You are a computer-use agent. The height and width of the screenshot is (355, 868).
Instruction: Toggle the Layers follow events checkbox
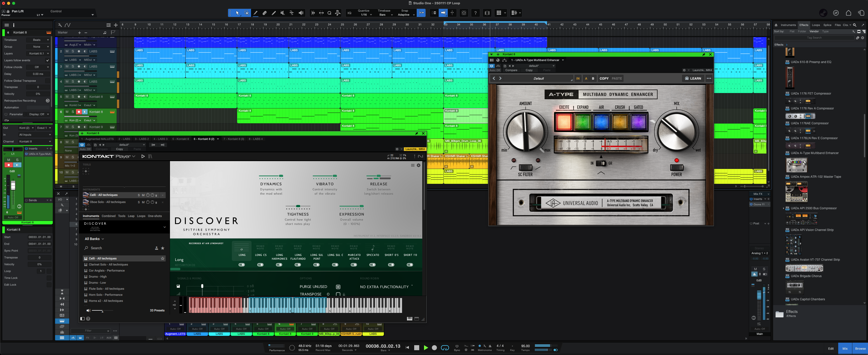click(47, 60)
